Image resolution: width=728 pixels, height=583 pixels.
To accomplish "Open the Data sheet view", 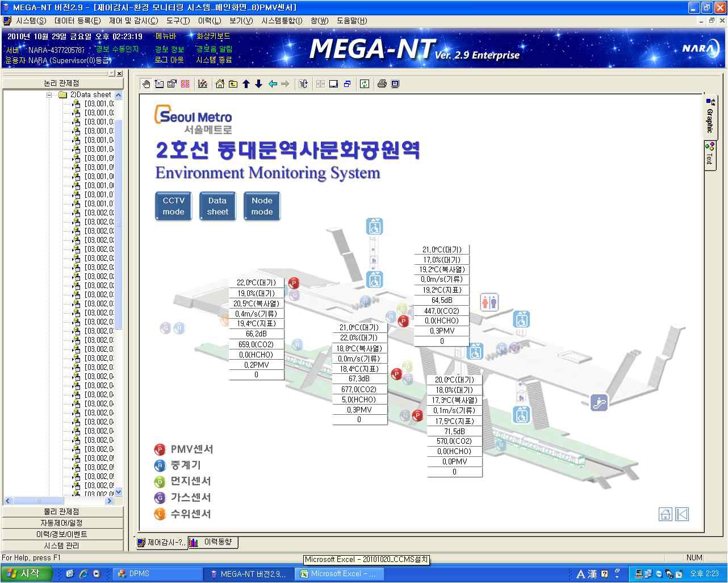I will point(217,206).
